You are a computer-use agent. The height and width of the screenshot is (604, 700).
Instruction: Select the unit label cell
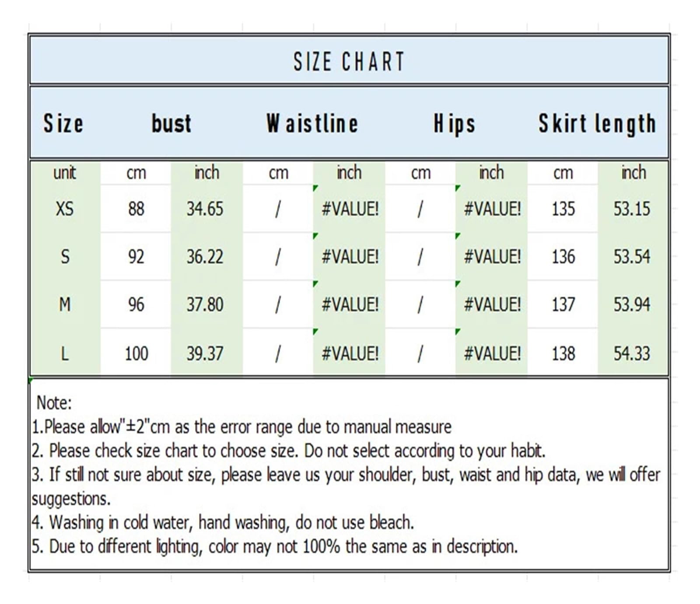tap(65, 173)
